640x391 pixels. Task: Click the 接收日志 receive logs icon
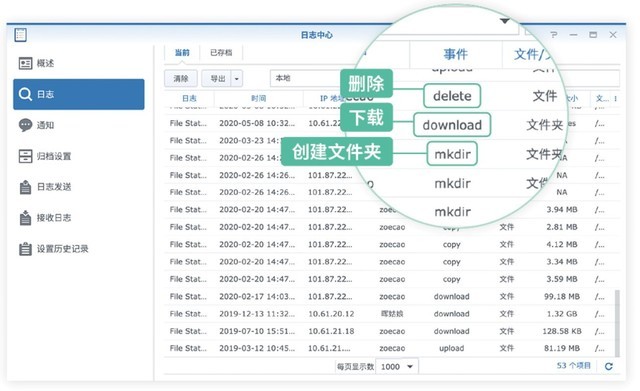coord(25,218)
